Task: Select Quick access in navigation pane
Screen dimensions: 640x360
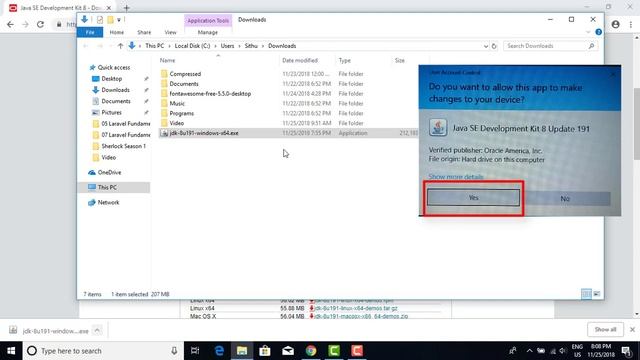Action: coord(113,67)
